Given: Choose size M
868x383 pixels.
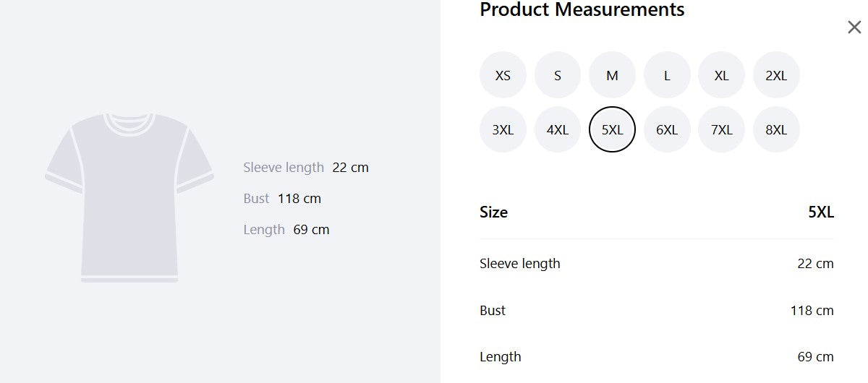Looking at the screenshot, I should [612, 75].
